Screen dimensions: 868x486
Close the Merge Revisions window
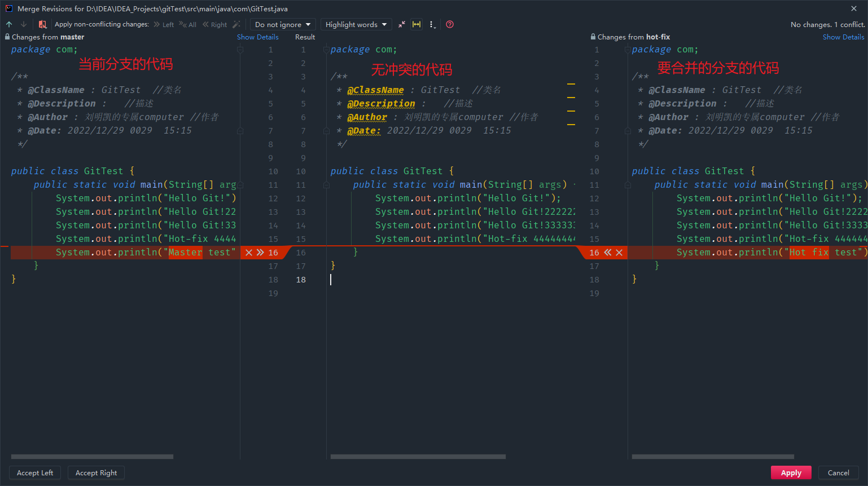(854, 8)
